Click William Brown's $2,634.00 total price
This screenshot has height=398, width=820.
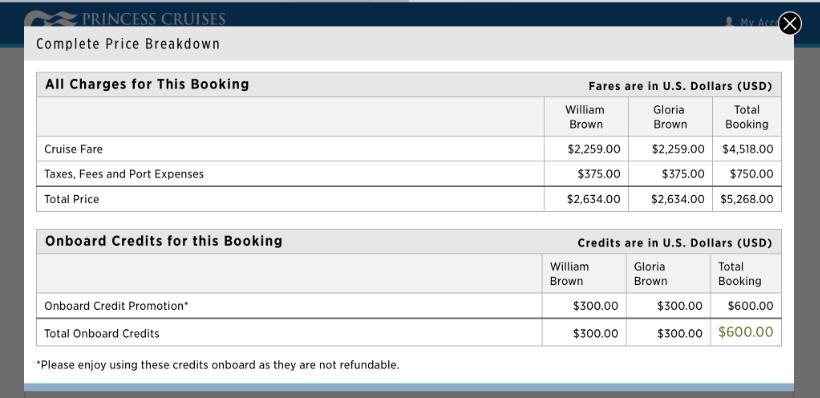click(x=594, y=199)
